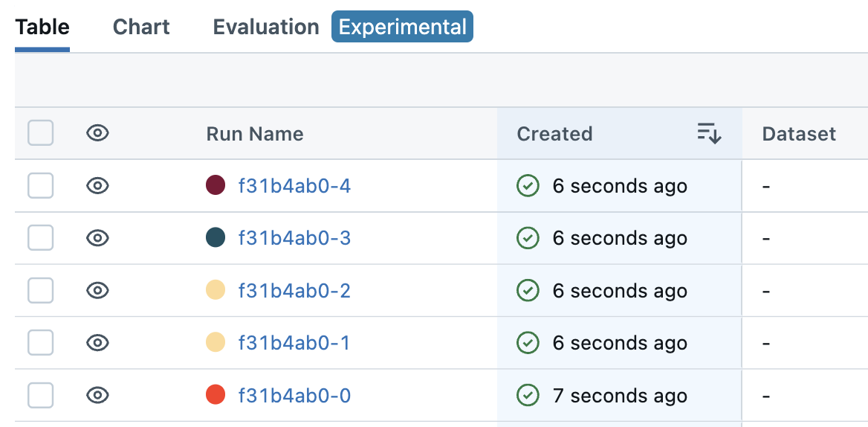Viewport: 868px width, 427px height.
Task: Check the box for run f31b4ab0-4
Action: 40,185
